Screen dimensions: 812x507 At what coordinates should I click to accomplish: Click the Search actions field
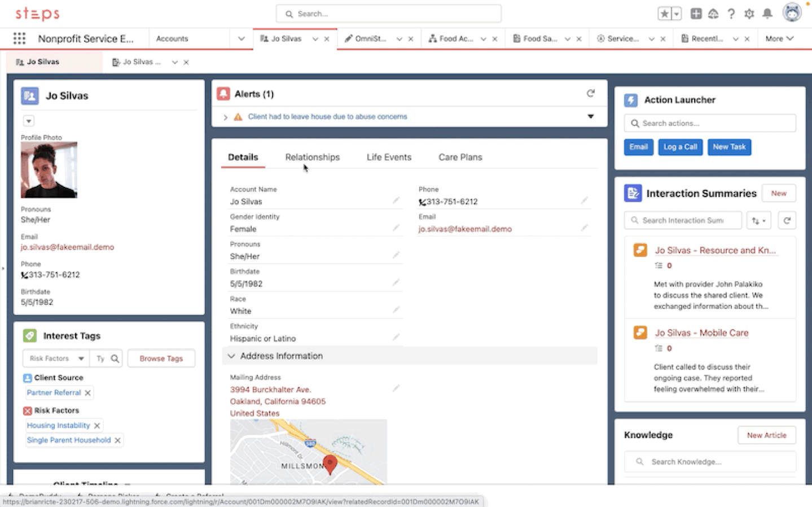point(710,123)
